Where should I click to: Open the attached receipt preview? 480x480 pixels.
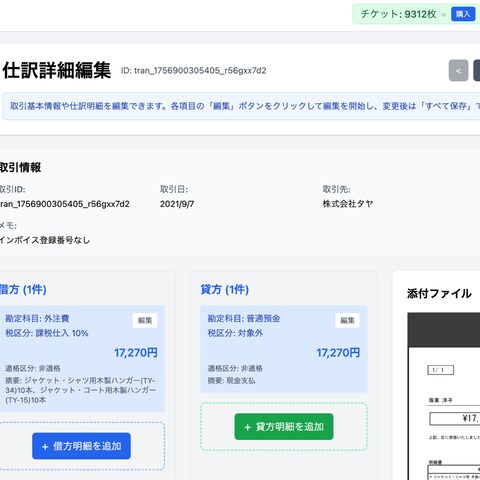pyautogui.click(x=444, y=396)
